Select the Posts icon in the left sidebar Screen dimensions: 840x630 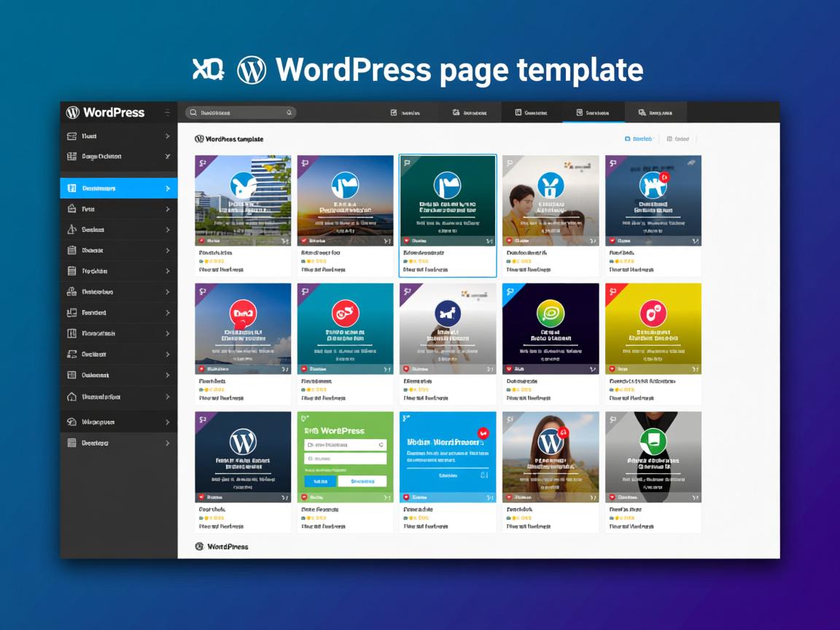click(x=71, y=209)
